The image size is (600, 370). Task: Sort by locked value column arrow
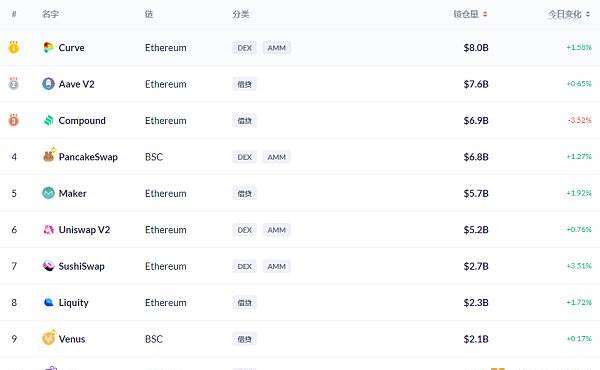coord(485,14)
